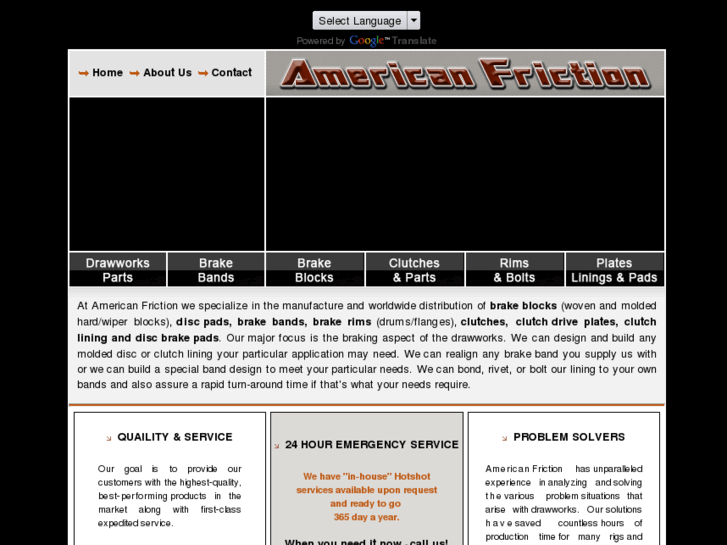
Task: Click the orange arrow beside Contact
Action: 203,73
